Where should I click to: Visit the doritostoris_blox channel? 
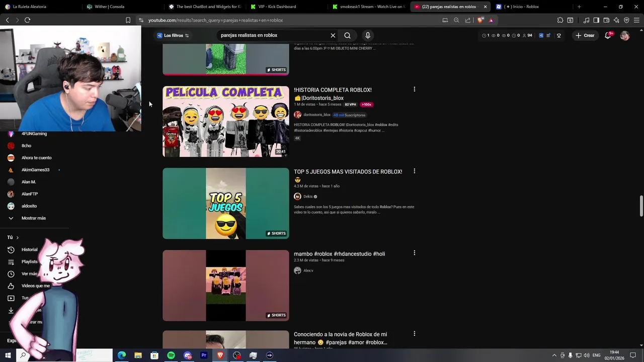click(317, 115)
